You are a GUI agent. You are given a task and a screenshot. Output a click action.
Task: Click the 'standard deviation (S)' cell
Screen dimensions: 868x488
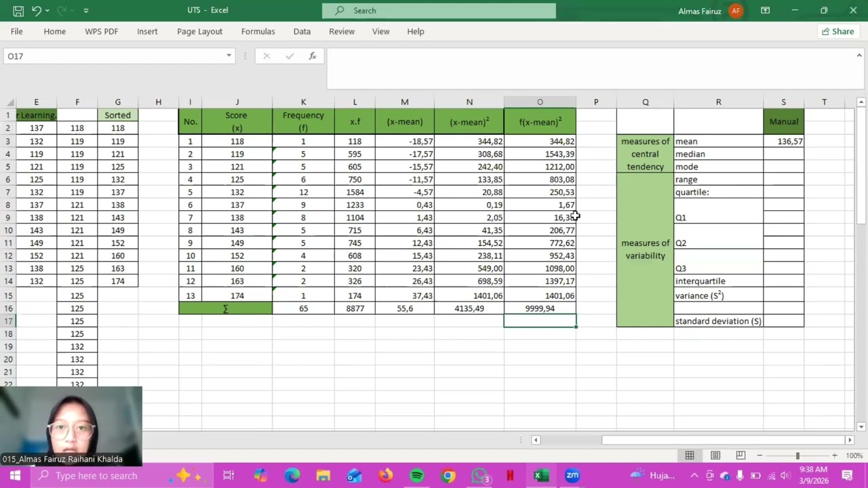pyautogui.click(x=718, y=321)
